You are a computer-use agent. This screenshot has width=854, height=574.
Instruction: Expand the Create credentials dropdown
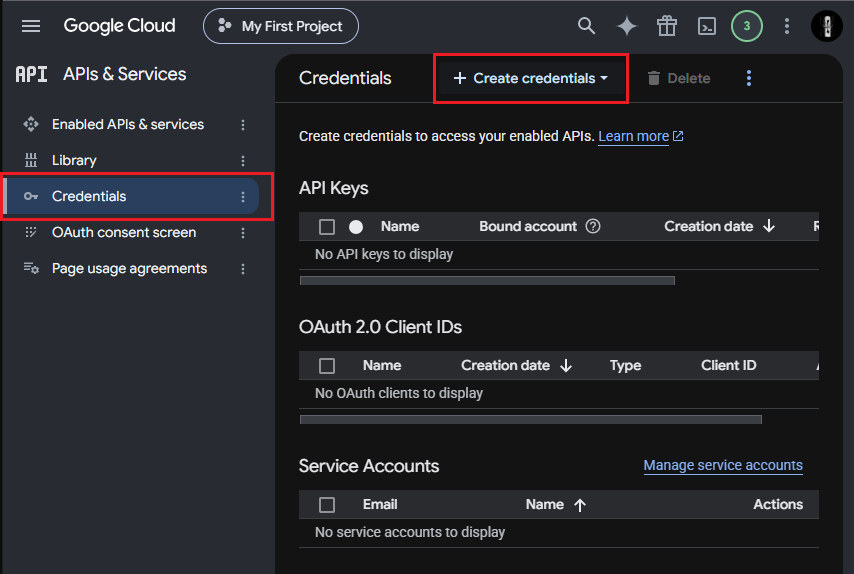[x=530, y=78]
